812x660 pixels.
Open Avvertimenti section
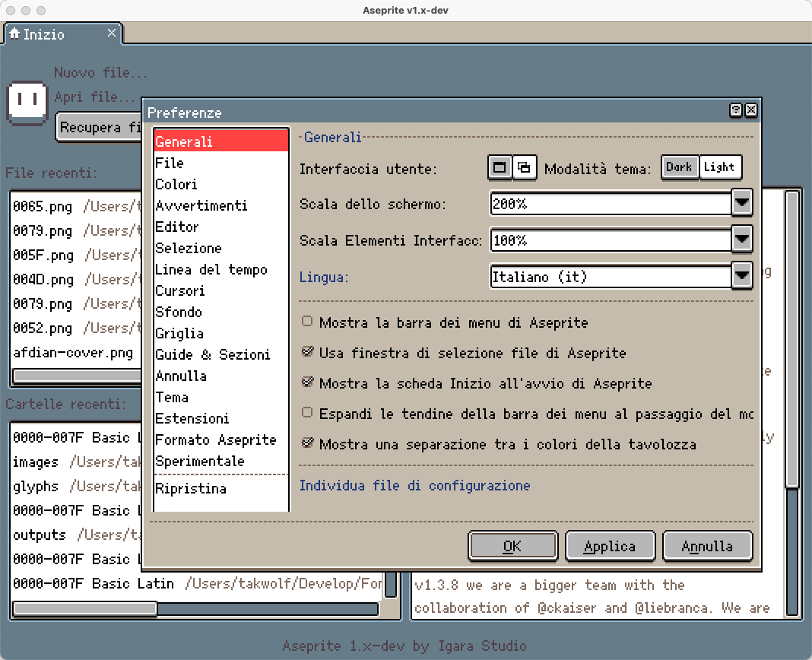point(221,205)
